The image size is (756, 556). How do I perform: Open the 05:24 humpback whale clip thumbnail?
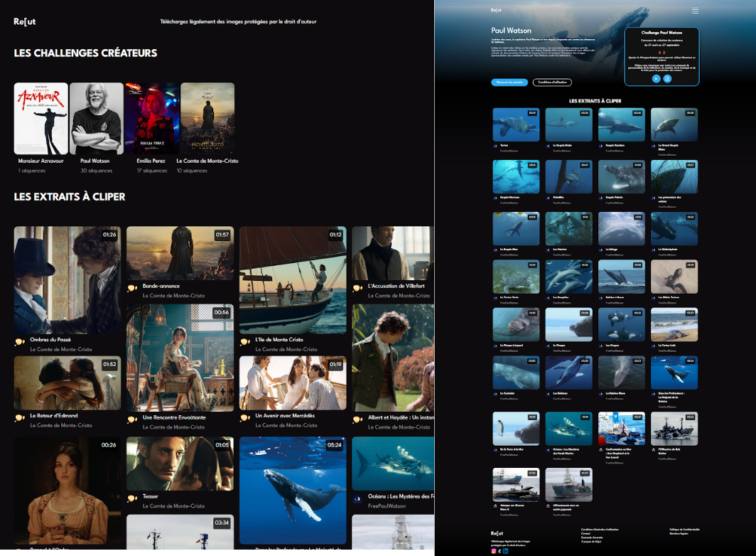click(x=293, y=491)
